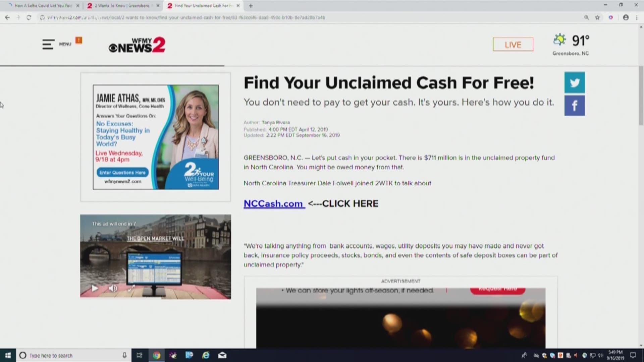Expand the video ad to fullscreen
This screenshot has width=644, height=362.
[x=131, y=288]
